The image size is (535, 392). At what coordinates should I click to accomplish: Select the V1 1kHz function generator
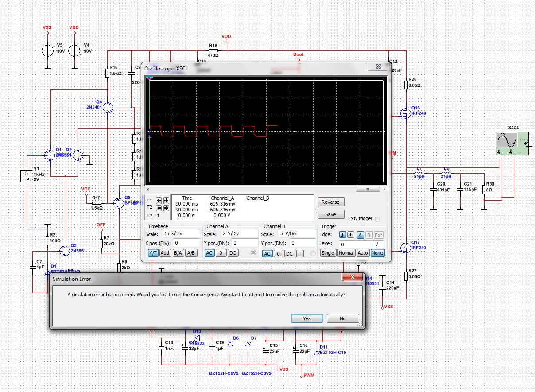tap(27, 176)
